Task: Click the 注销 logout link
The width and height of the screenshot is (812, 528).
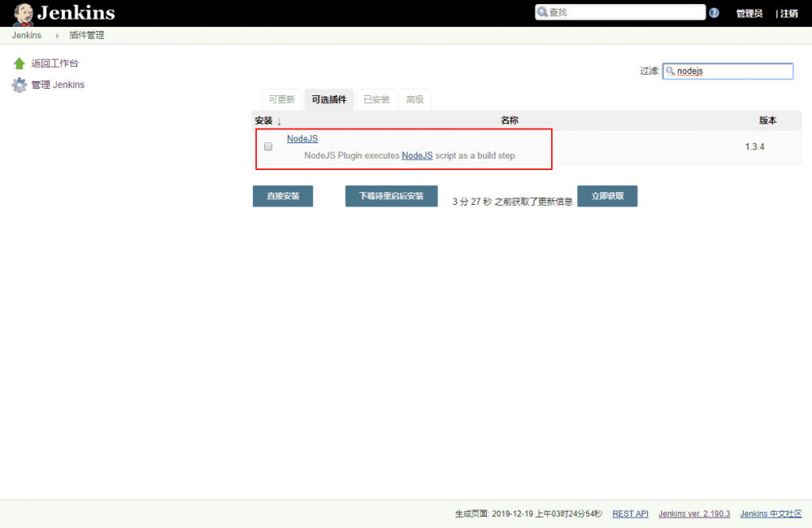Action: tap(788, 13)
